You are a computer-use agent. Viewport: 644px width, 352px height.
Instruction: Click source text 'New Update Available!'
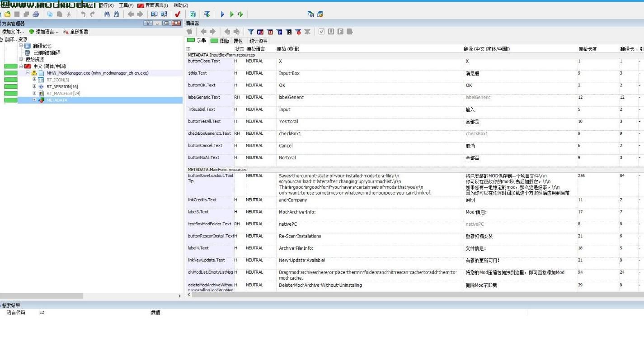point(302,260)
